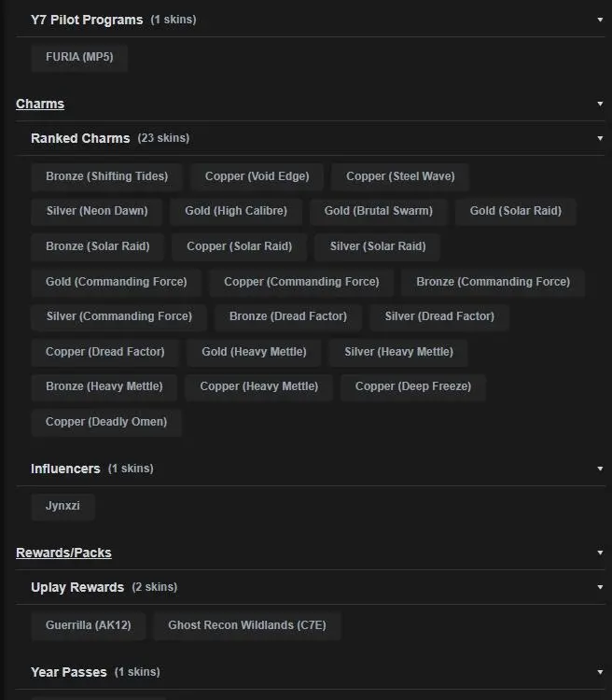Collapse the Y7 Pilot Programs section arrow
The image size is (612, 700).
(600, 20)
